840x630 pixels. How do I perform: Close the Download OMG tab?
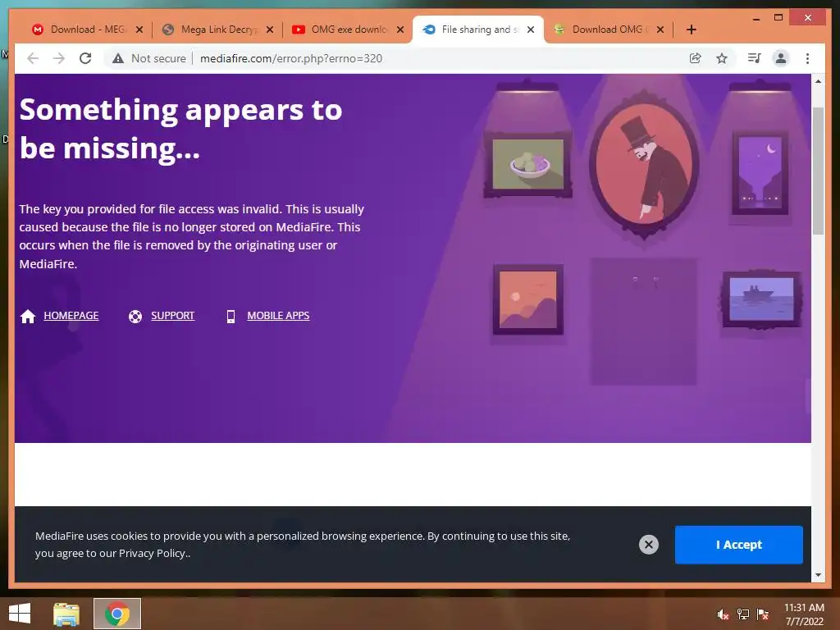(x=660, y=30)
